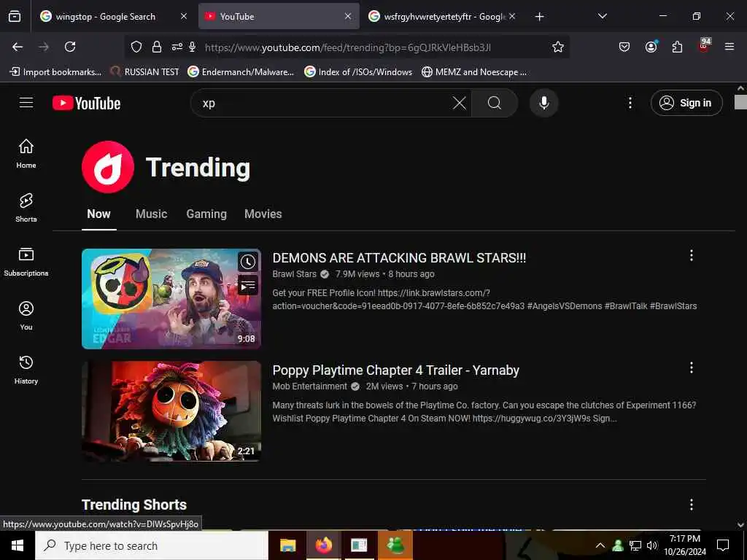Open the Mob Entertainment channel link

309,386
